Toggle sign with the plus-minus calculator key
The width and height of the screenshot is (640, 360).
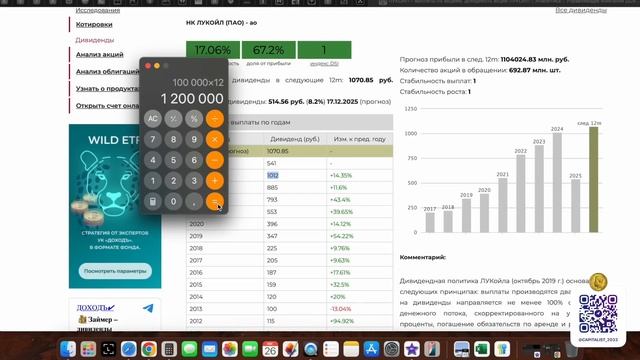[173, 119]
